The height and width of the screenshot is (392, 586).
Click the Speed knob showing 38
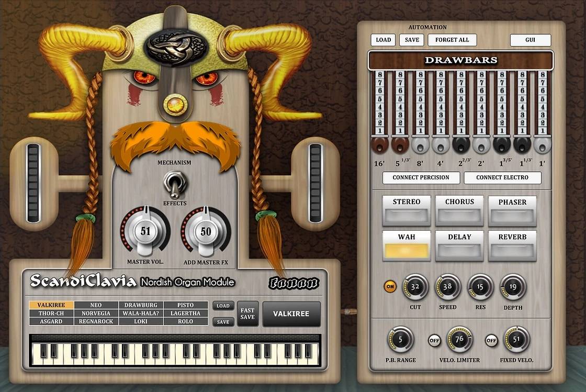[447, 287]
